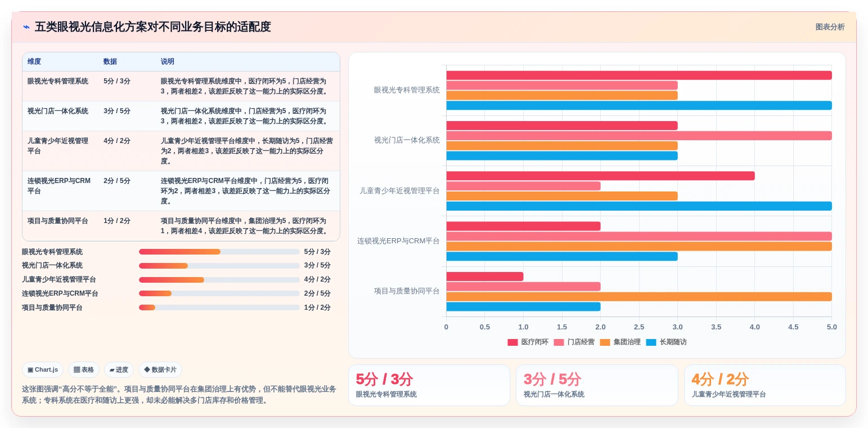Click the 5分 / 3分 table cell
The width and height of the screenshot is (868, 428).
tap(117, 81)
